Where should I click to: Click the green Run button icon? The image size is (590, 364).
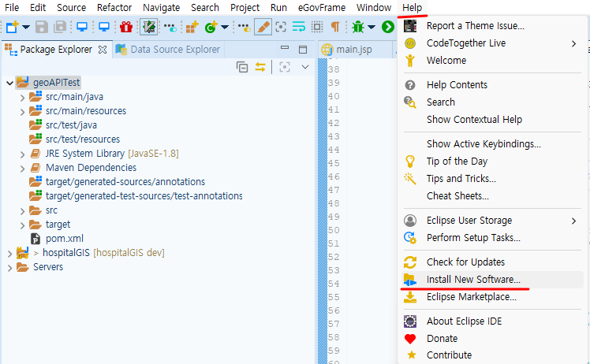tap(388, 27)
